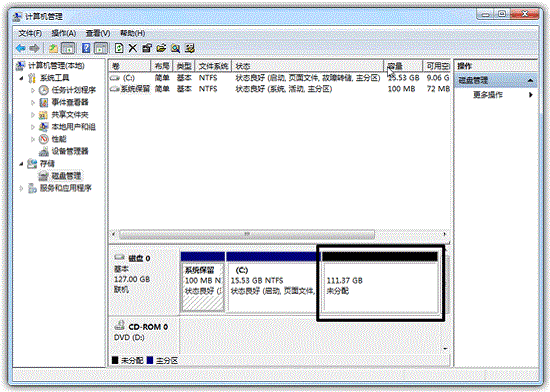Screen dimensions: 550x392
Task: Select 任务计划程序 in the tree
Action: click(74, 90)
